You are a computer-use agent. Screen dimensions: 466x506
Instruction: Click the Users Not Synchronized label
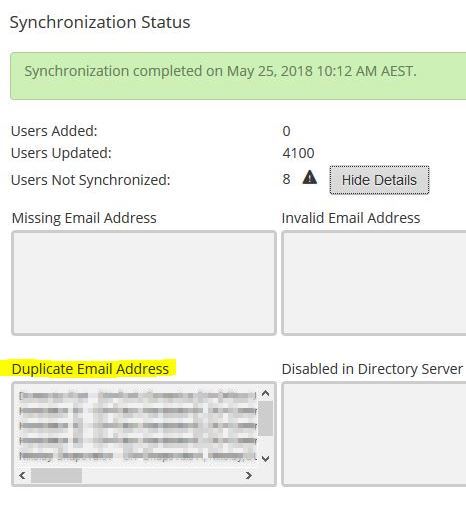tap(91, 180)
